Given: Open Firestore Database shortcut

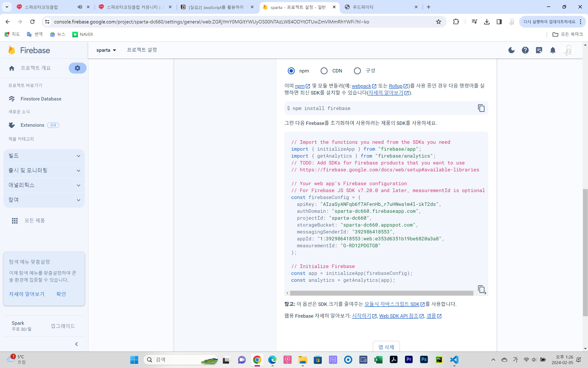Looking at the screenshot, I should pos(41,99).
